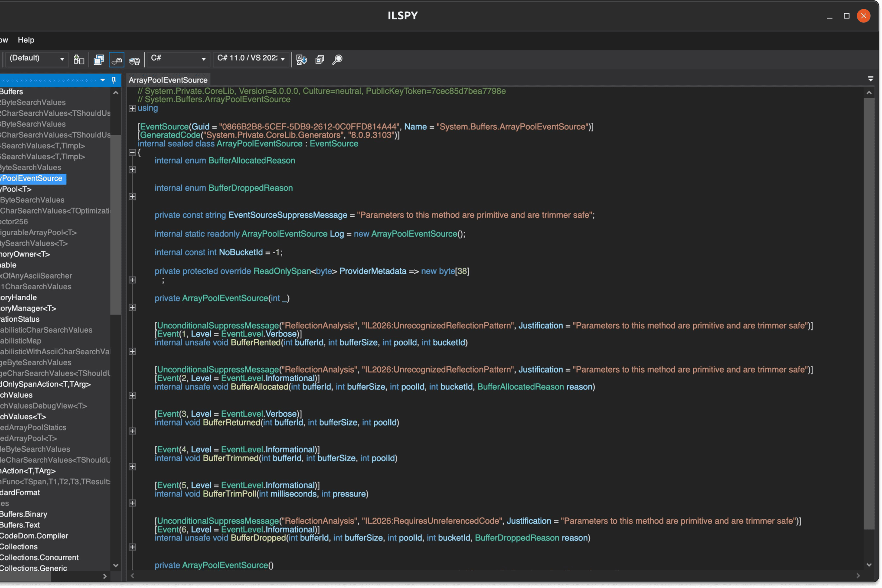The width and height of the screenshot is (882, 588).
Task: Expand the BufferRented method body plus box
Action: click(132, 351)
